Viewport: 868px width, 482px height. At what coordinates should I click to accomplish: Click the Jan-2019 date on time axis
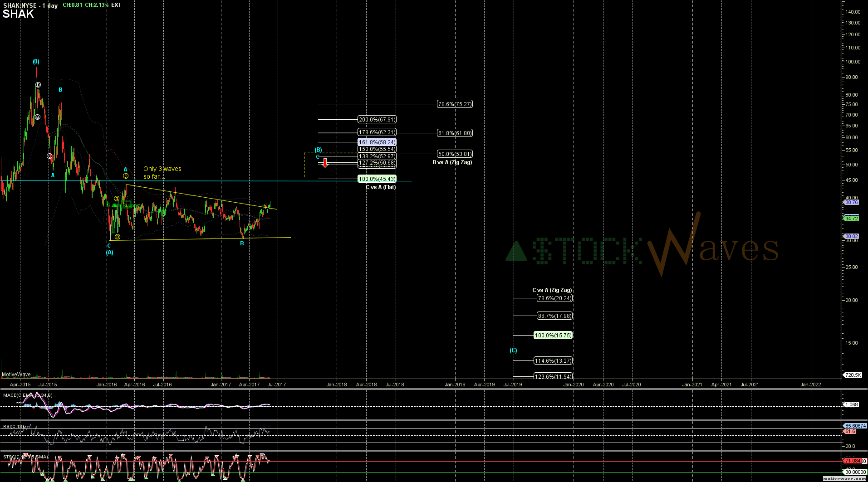(x=455, y=385)
